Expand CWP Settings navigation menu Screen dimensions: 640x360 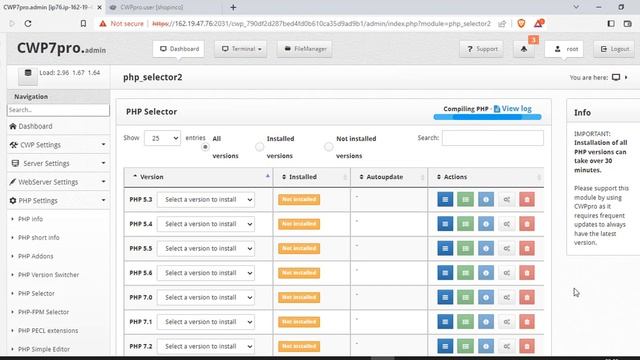58,145
